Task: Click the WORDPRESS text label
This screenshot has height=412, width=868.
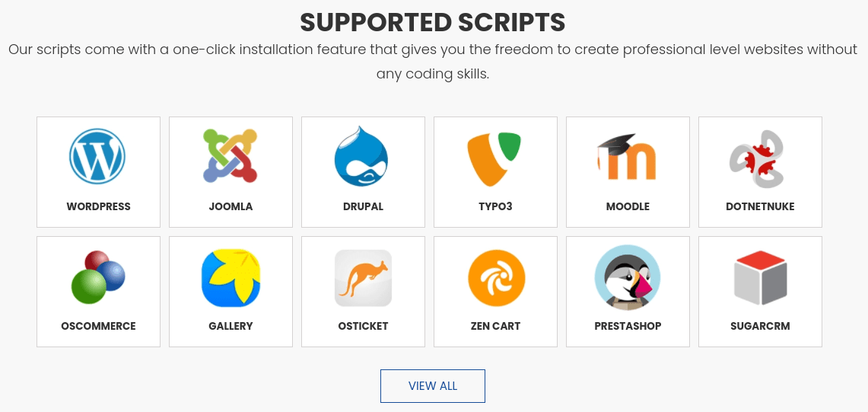Action: click(x=99, y=206)
